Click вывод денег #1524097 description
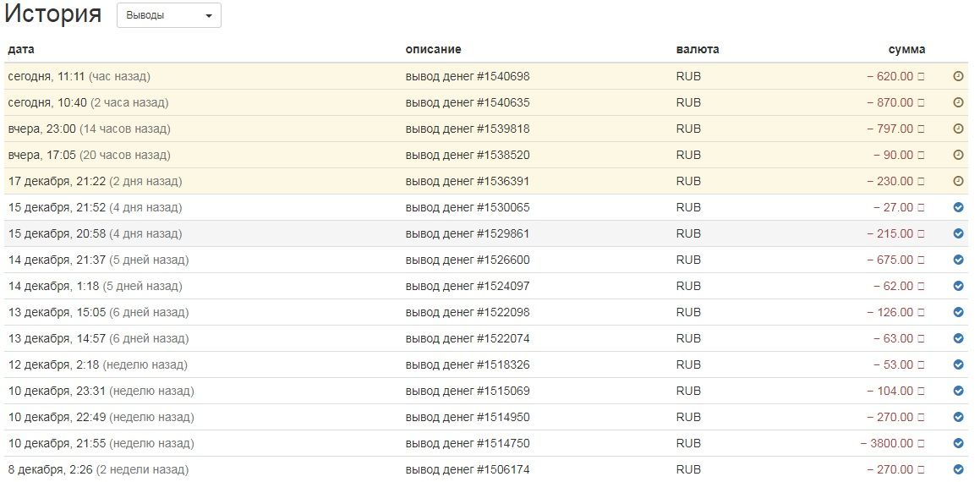980x482 pixels. [468, 286]
